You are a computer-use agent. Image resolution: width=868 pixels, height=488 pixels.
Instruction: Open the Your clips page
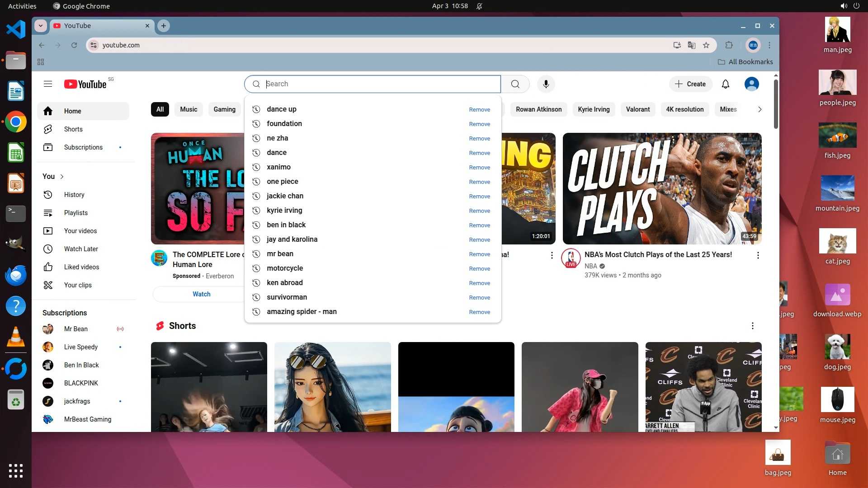[x=78, y=285]
